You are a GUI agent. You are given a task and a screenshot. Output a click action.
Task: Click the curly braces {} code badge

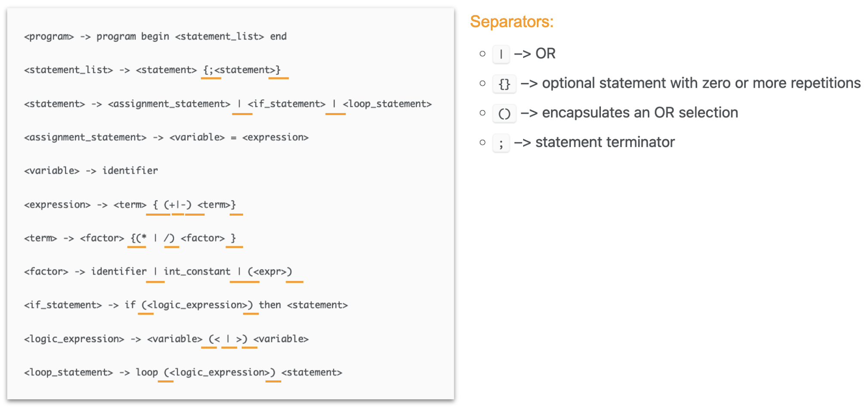[x=504, y=84]
